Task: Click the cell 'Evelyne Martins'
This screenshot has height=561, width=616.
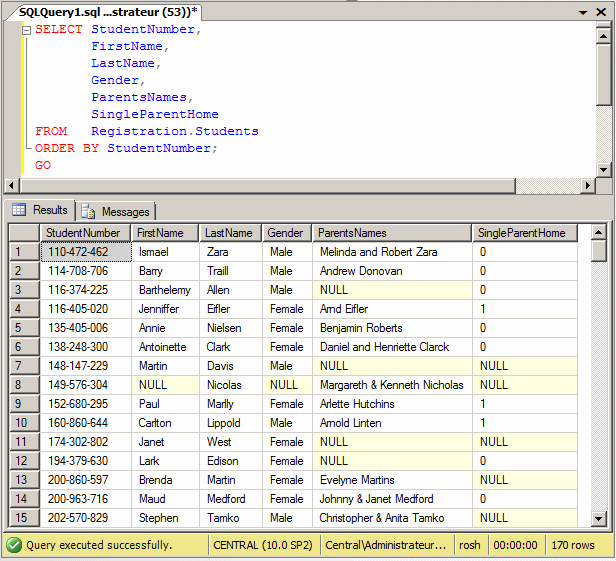Action: point(392,480)
